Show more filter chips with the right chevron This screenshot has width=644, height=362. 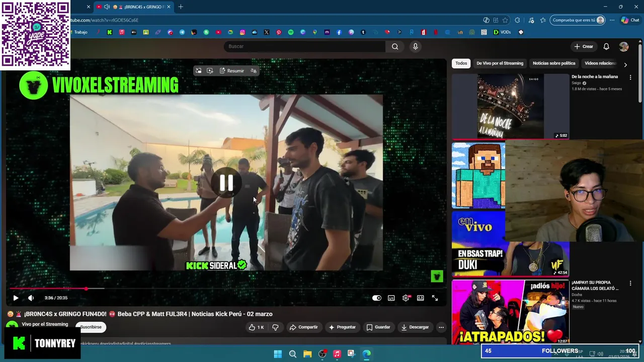(x=625, y=65)
